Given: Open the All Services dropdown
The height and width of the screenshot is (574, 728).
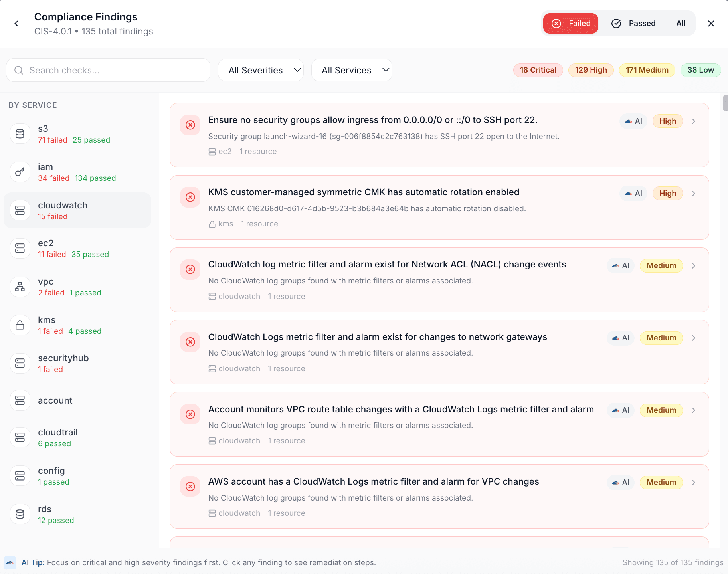Looking at the screenshot, I should tap(352, 70).
